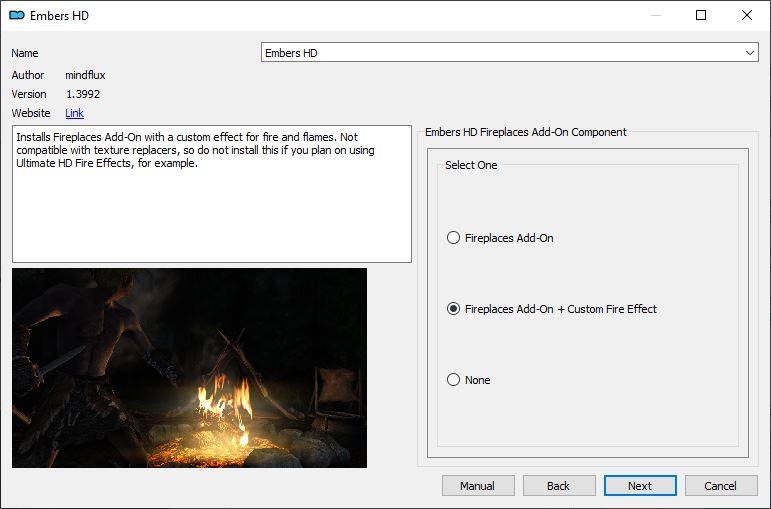The height and width of the screenshot is (509, 771).
Task: Click the campfire preview image
Action: (x=189, y=368)
